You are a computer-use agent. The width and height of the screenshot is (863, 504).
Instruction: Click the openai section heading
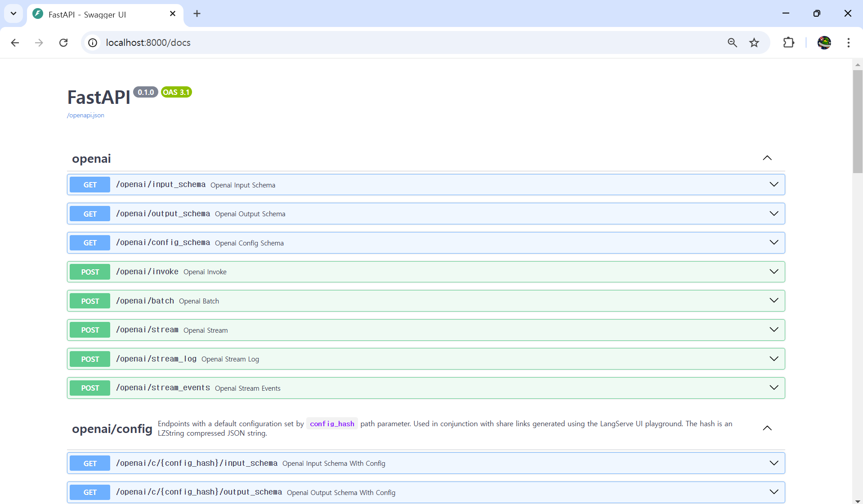point(91,159)
